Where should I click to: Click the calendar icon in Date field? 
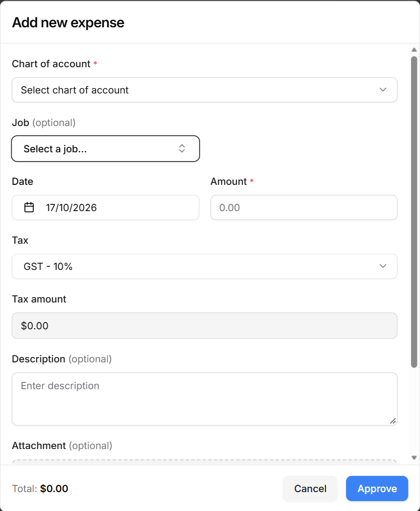(x=29, y=207)
